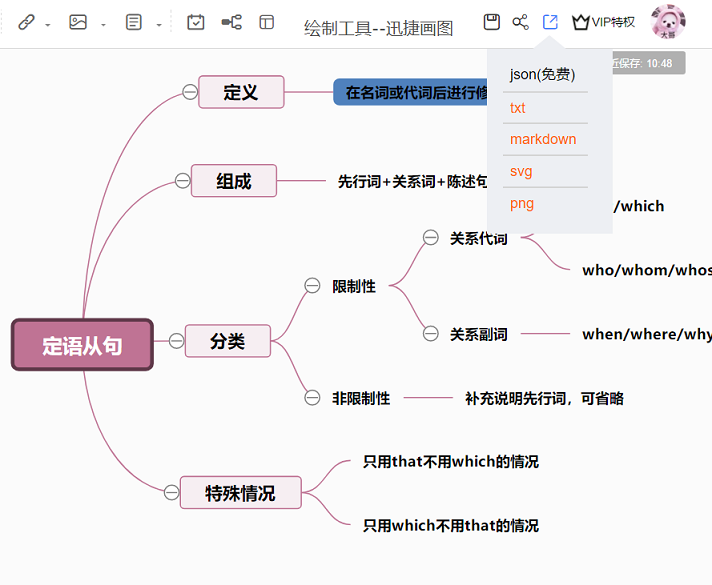The height and width of the screenshot is (585, 712).
Task: Click the save floppy disk icon
Action: 491,22
